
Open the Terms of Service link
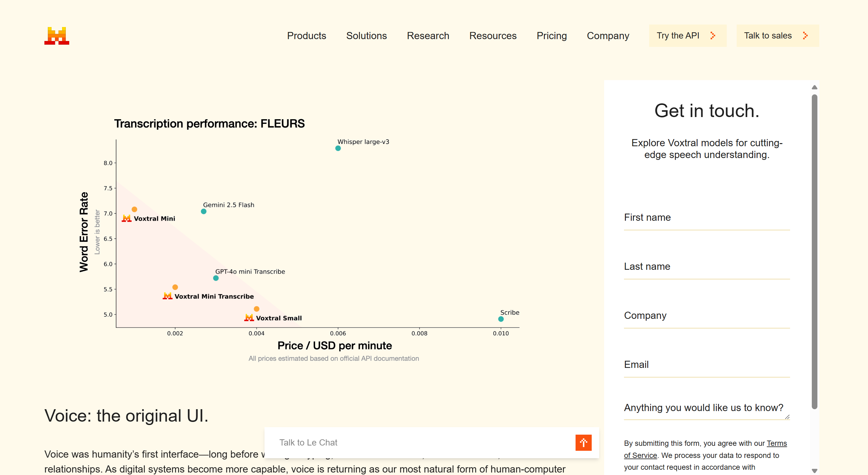tap(777, 443)
